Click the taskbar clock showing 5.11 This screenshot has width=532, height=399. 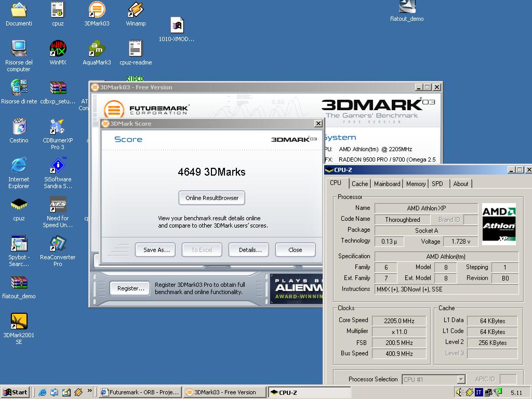(x=516, y=393)
